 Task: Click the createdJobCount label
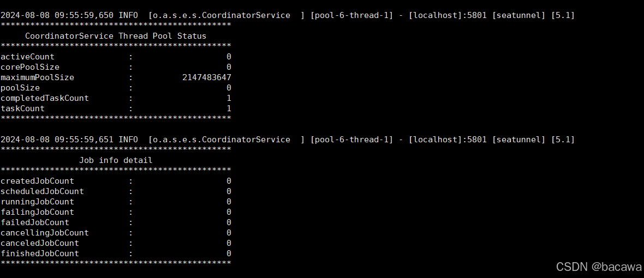point(37,181)
